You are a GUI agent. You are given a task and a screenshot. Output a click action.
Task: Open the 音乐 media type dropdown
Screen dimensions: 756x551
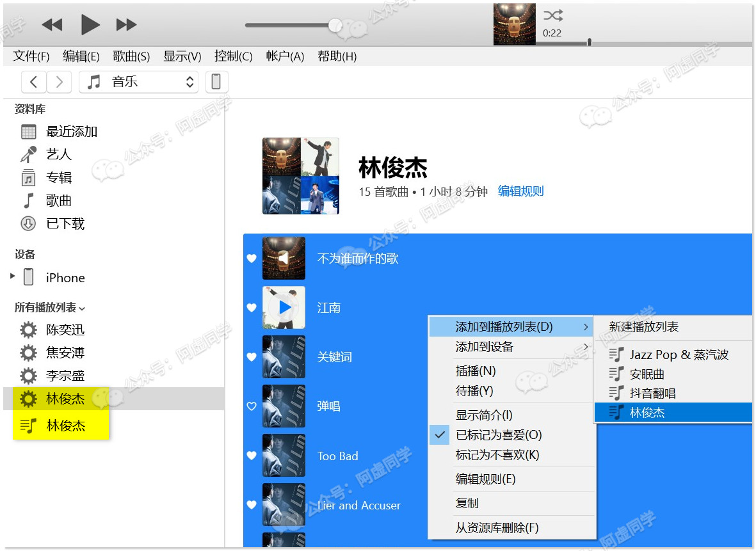(x=139, y=82)
